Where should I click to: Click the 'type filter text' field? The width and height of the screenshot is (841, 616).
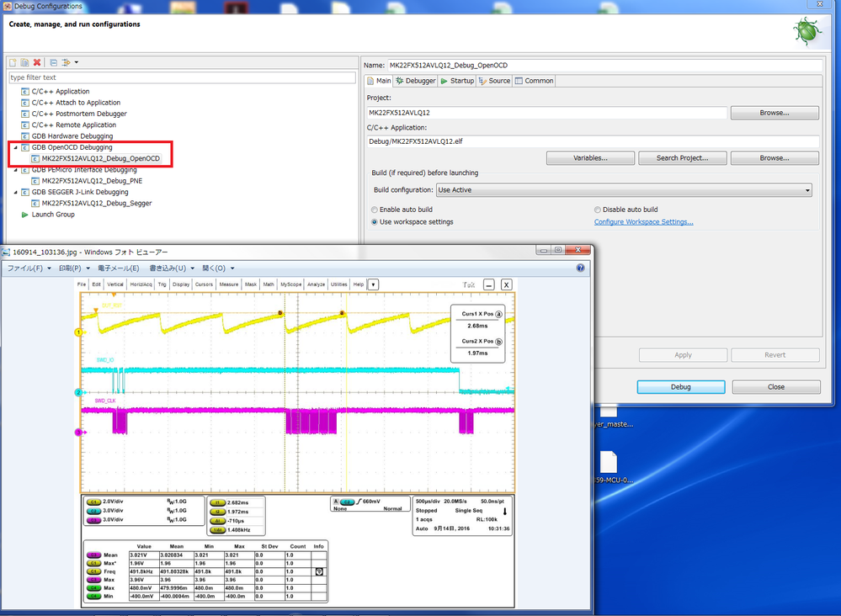click(183, 77)
